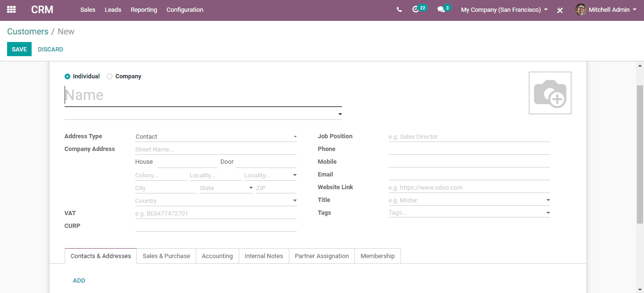This screenshot has height=293, width=644.
Task: Open conversations icon with 3 badge
Action: tap(443, 9)
